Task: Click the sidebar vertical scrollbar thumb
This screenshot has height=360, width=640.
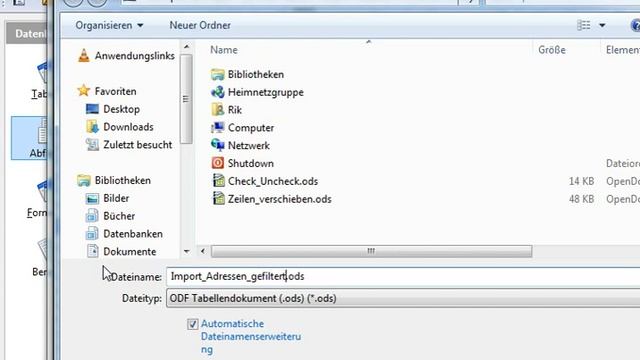Action: [186, 99]
